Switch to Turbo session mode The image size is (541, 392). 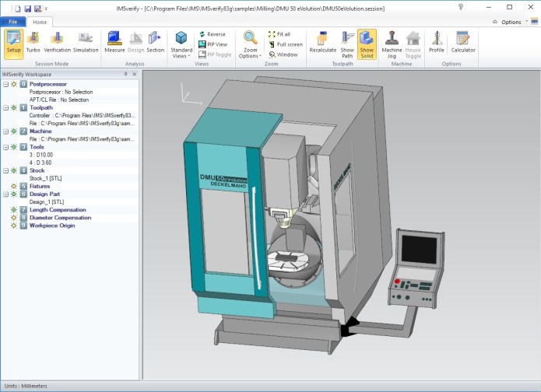point(33,43)
